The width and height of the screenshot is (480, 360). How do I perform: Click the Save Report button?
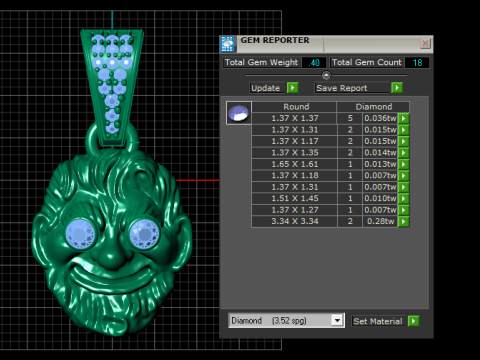point(352,88)
